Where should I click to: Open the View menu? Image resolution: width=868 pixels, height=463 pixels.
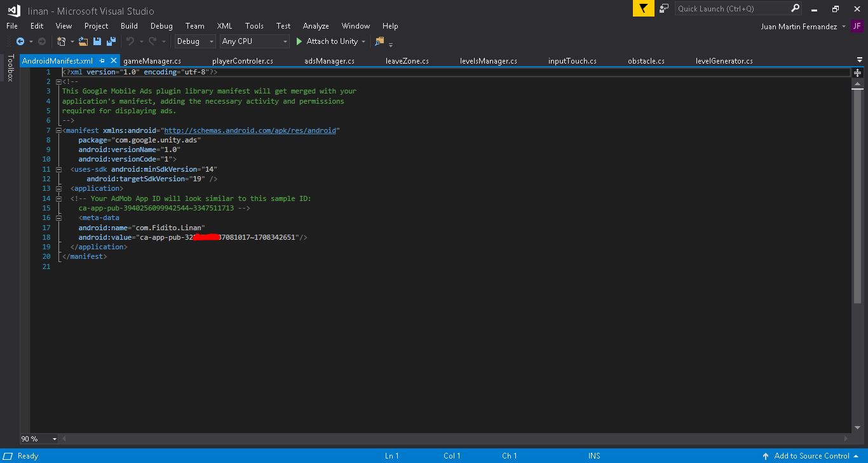[64, 26]
